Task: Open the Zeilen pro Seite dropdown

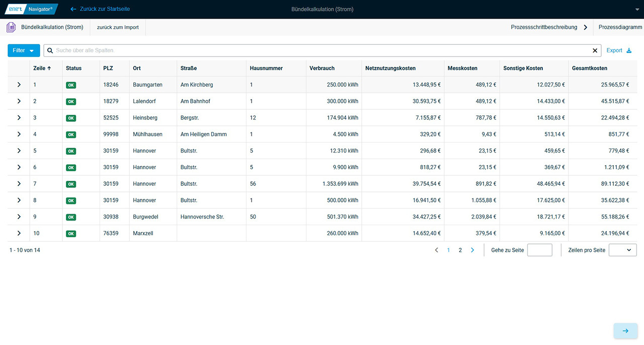Action: tap(622, 250)
